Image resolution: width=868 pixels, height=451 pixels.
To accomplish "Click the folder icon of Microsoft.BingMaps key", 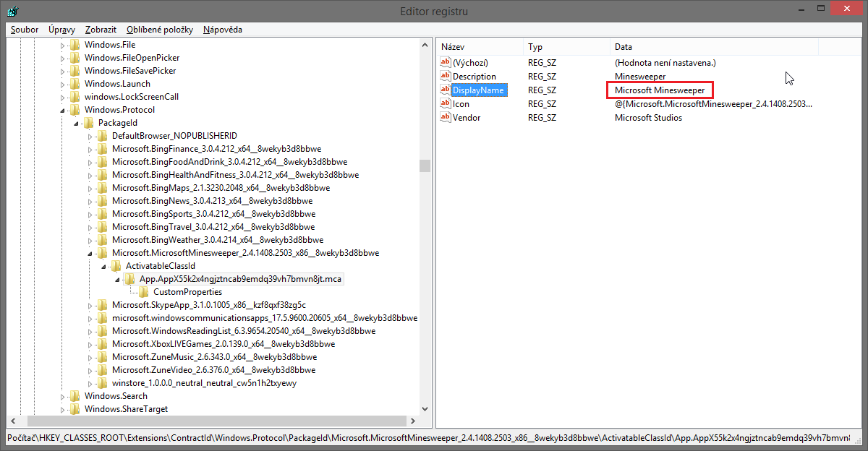I will click(102, 188).
